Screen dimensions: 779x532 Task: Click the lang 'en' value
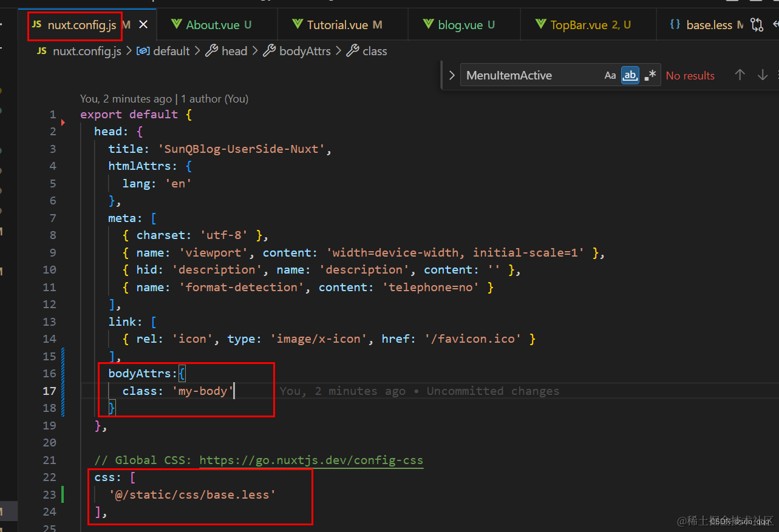[x=179, y=183]
